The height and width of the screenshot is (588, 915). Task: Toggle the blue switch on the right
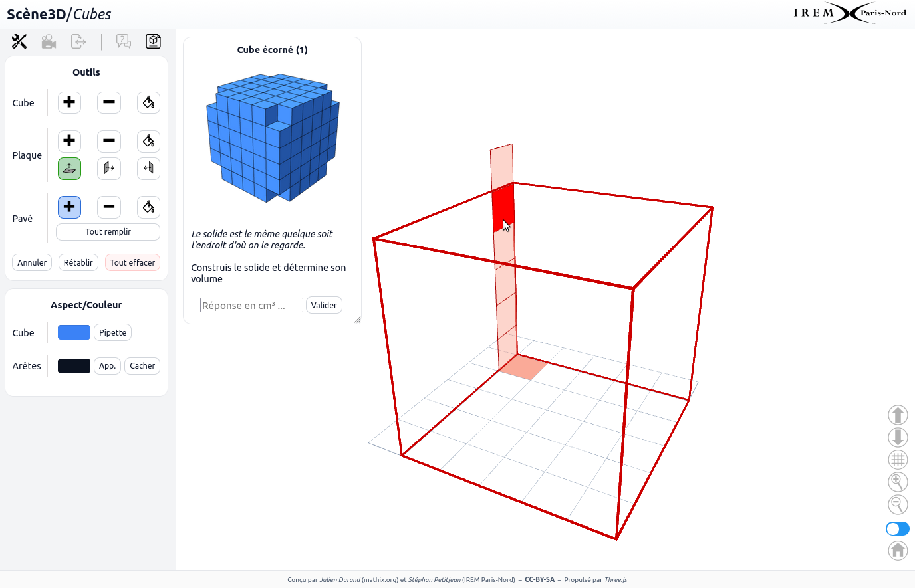897,528
